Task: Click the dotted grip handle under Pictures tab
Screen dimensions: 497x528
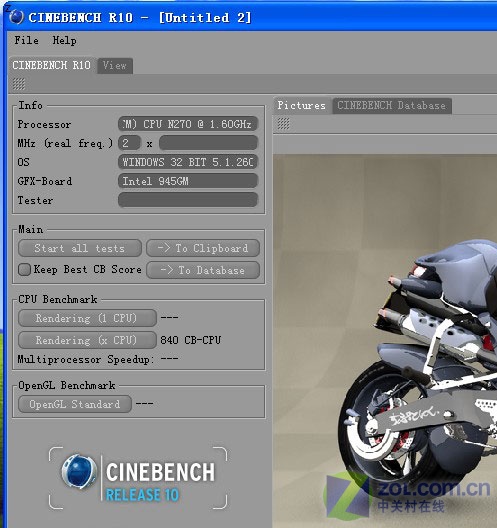Action: point(284,124)
